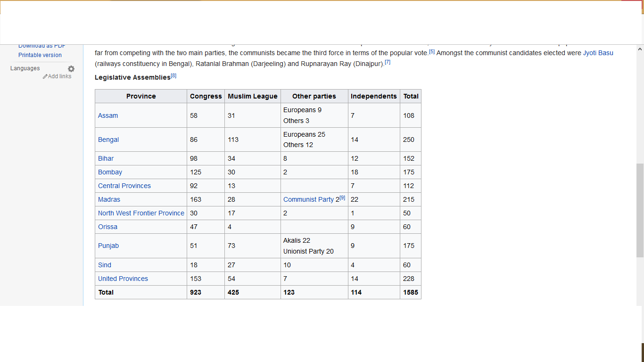Select Punjab's Unionist Party 20 entry
Image resolution: width=644 pixels, height=362 pixels.
click(308, 251)
